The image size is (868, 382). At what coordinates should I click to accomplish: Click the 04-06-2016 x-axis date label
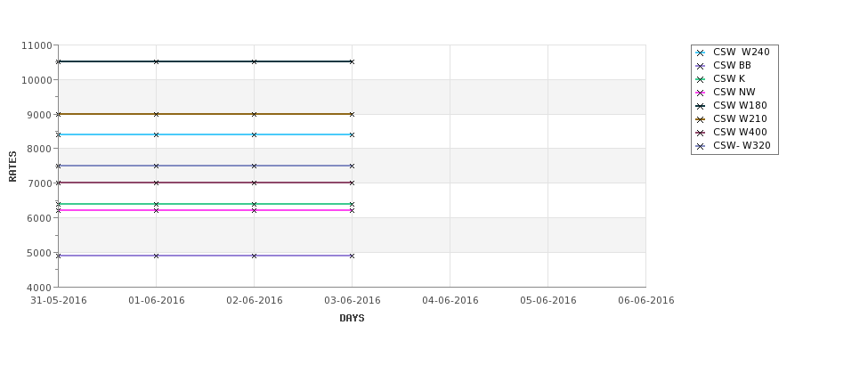(x=450, y=300)
